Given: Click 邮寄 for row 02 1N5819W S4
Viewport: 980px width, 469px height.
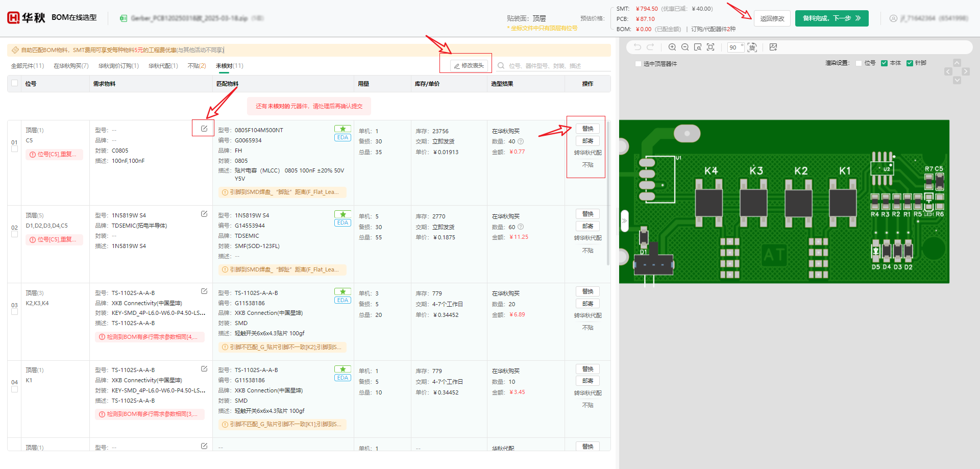Looking at the screenshot, I should coord(587,226).
